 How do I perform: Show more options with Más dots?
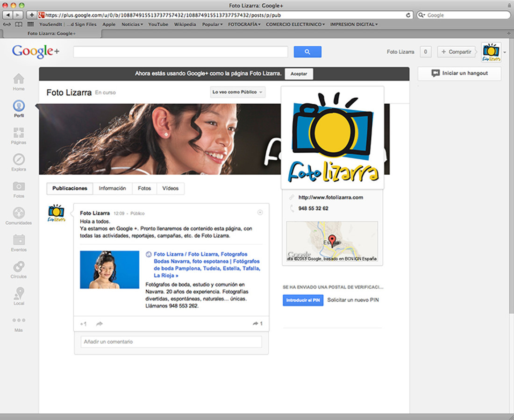(19, 320)
